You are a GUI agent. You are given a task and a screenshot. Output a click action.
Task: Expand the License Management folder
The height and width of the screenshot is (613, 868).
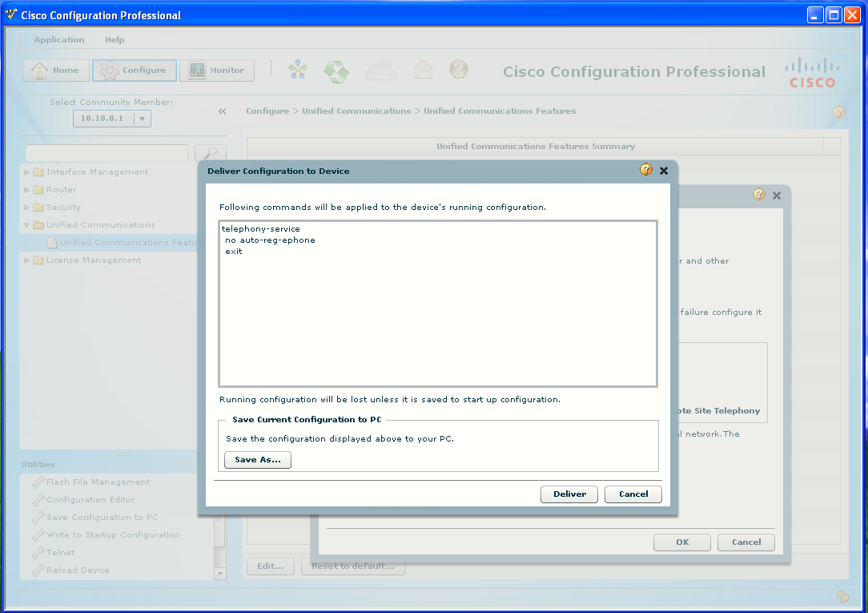coord(27,260)
